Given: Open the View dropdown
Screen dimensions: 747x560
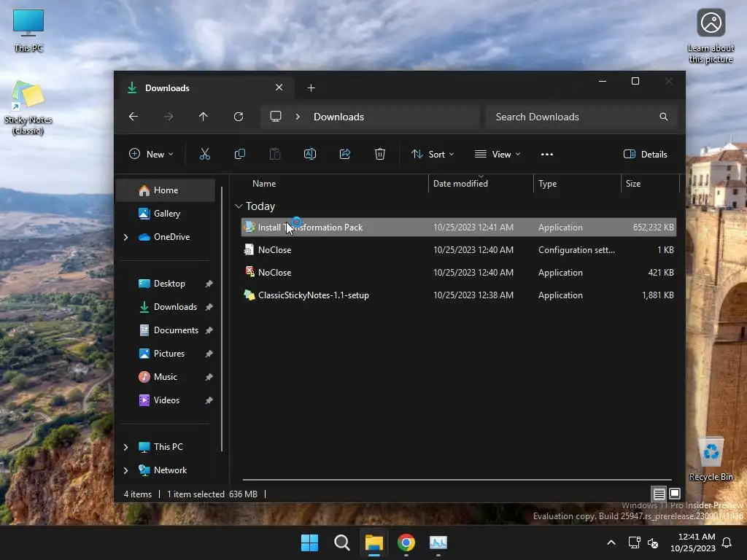Looking at the screenshot, I should click(498, 155).
